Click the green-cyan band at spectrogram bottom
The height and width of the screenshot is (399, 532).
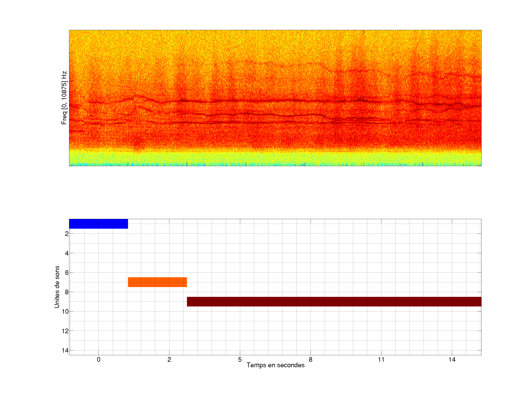275,158
